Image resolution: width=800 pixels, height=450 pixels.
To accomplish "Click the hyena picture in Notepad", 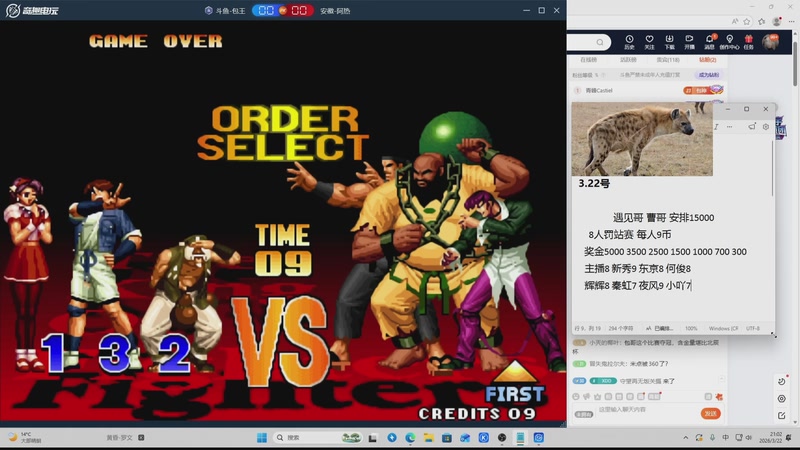I will coord(642,139).
